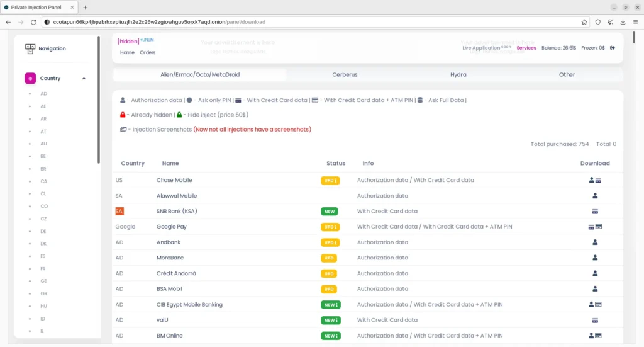Click the person icon in BSA Mòbil row

(x=595, y=289)
